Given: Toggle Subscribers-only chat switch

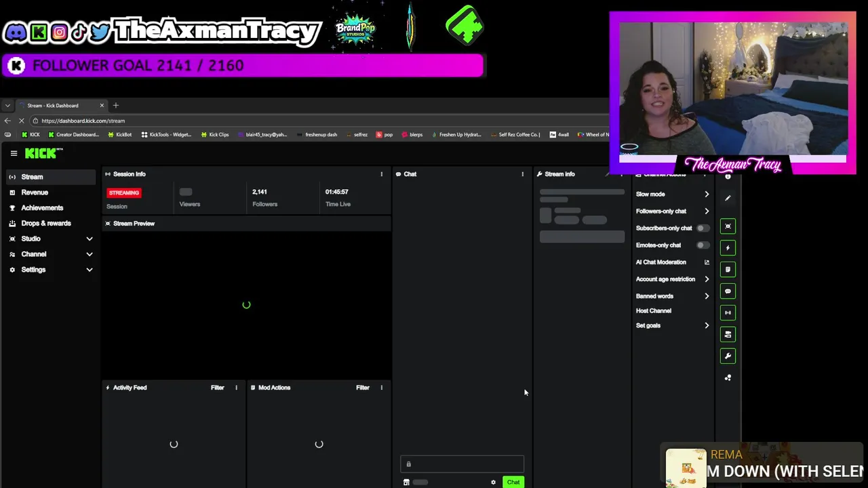Looking at the screenshot, I should tap(703, 228).
